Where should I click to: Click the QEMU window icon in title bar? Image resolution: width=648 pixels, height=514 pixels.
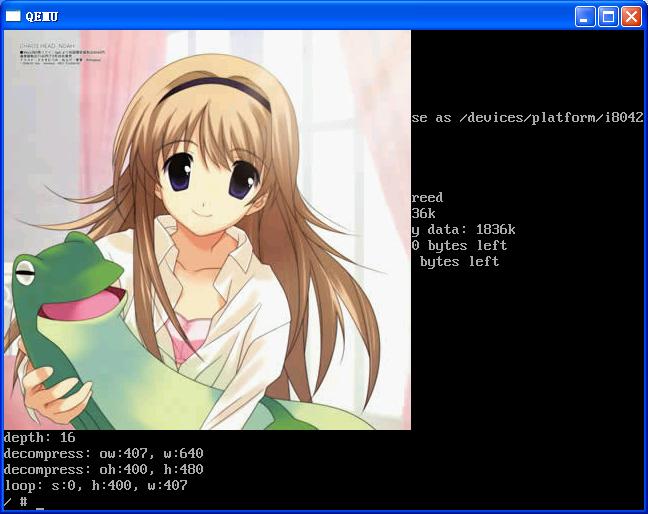pyautogui.click(x=13, y=16)
